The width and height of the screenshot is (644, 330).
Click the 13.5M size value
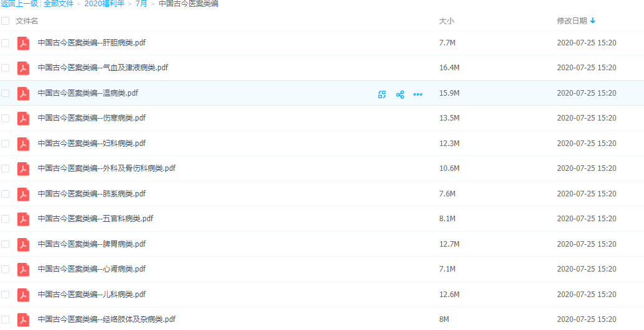click(x=449, y=118)
